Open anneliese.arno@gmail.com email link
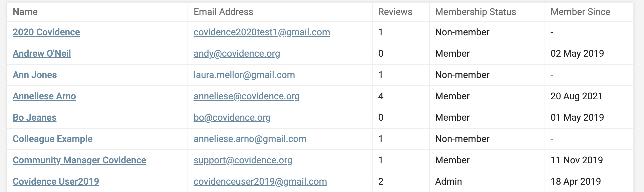The width and height of the screenshot is (644, 192). tap(250, 139)
